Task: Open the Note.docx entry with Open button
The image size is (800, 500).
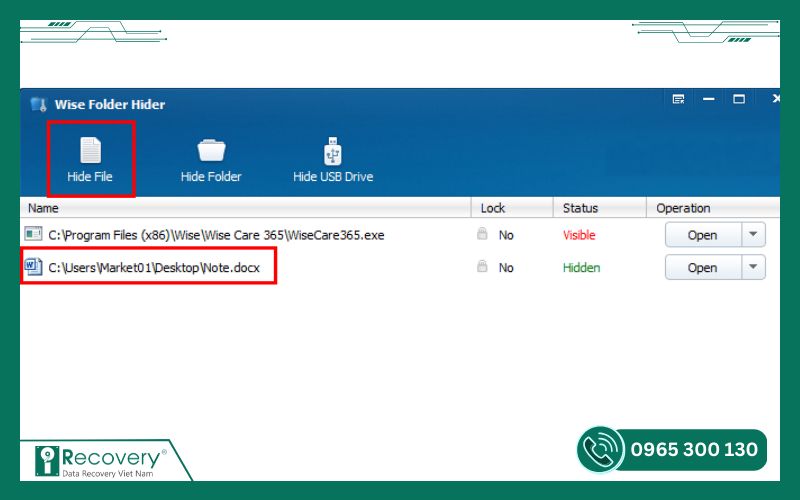Action: tap(703, 267)
